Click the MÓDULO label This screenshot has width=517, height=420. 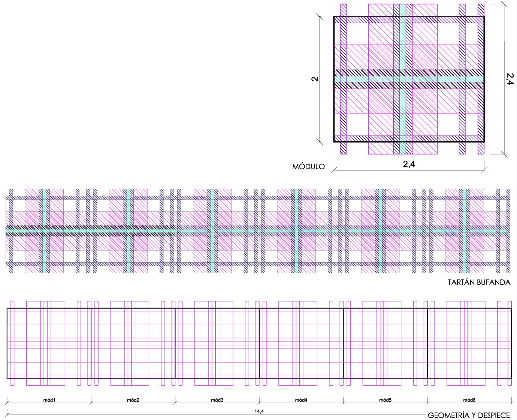coord(308,167)
